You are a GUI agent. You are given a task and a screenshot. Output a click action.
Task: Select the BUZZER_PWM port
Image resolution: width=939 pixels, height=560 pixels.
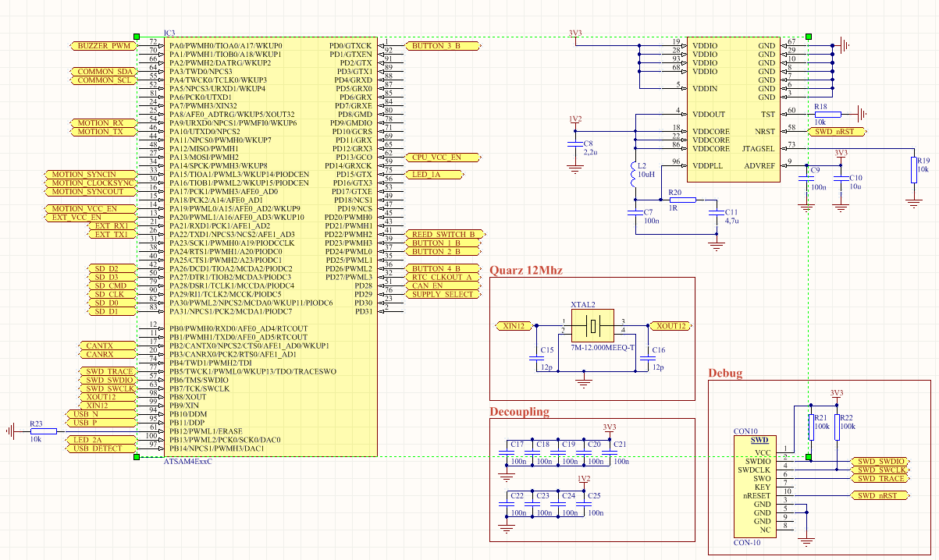coord(104,46)
